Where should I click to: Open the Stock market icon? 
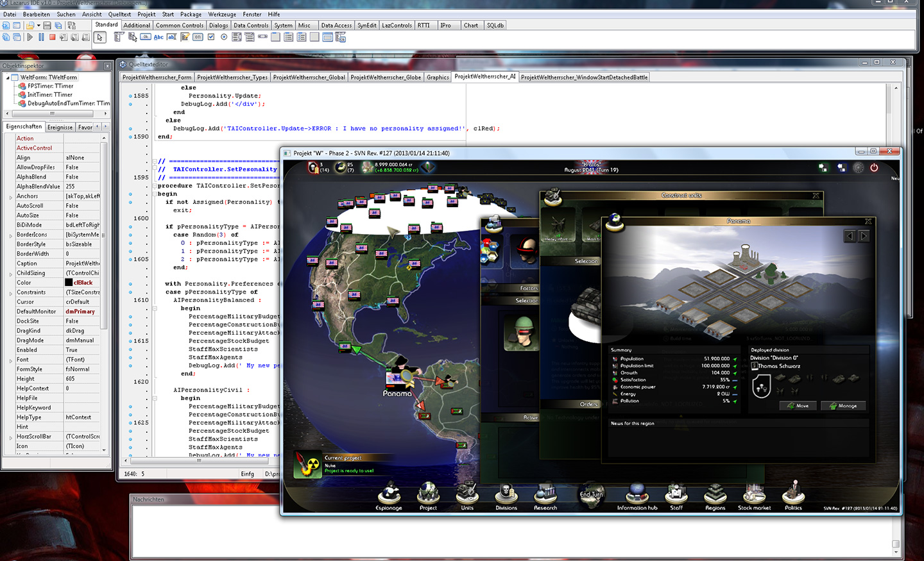(755, 495)
